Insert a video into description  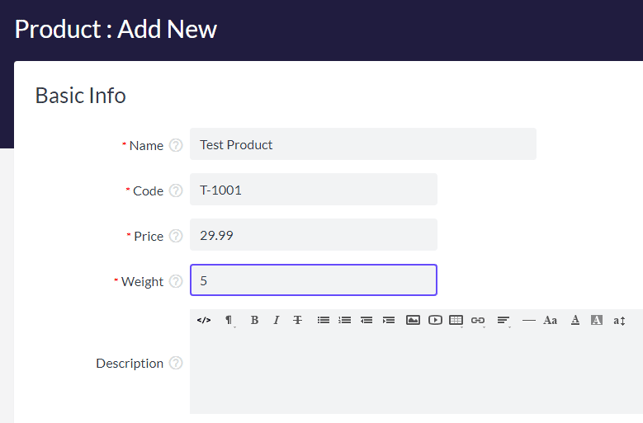click(435, 320)
